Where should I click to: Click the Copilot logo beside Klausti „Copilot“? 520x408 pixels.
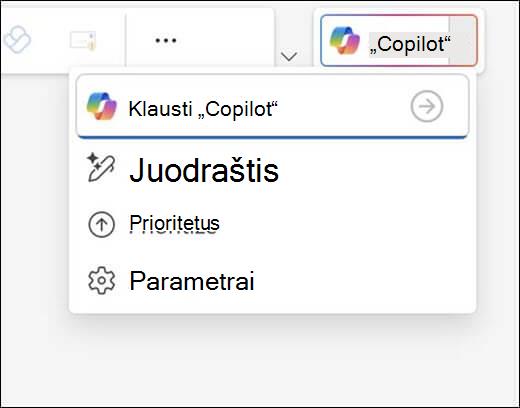(102, 106)
